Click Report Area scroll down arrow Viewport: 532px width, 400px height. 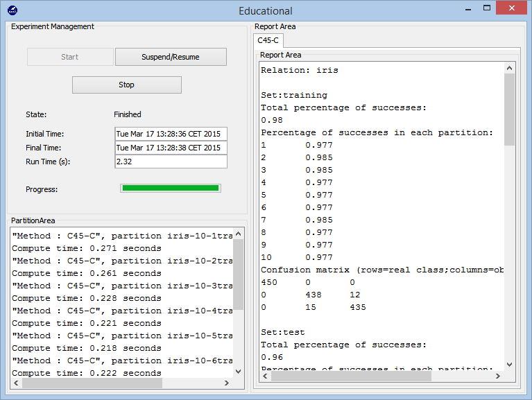coord(509,365)
